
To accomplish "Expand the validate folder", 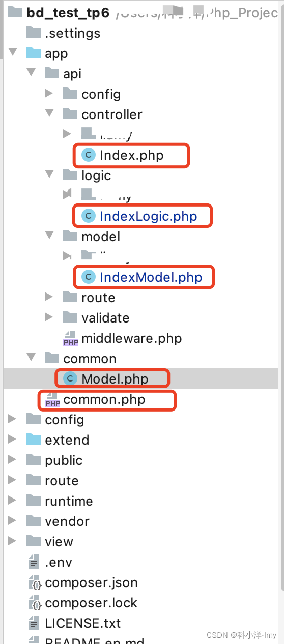I will click(49, 317).
